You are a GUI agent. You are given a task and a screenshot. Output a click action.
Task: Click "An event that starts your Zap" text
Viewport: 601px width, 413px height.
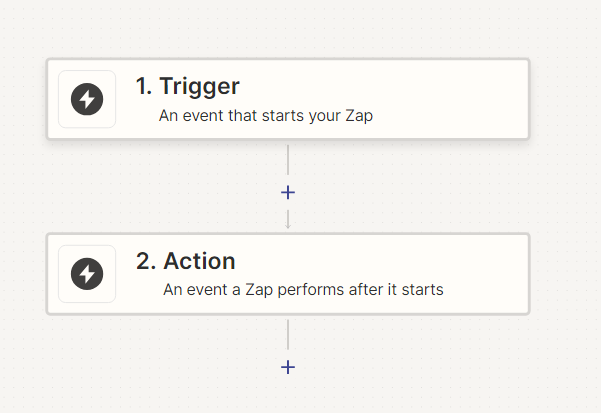point(266,116)
